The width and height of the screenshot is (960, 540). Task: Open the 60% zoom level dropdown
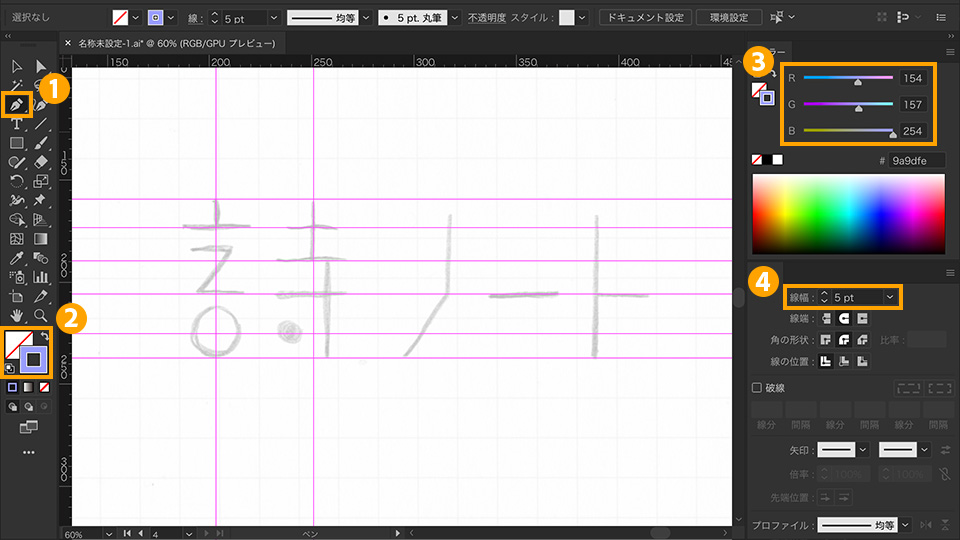(x=108, y=534)
